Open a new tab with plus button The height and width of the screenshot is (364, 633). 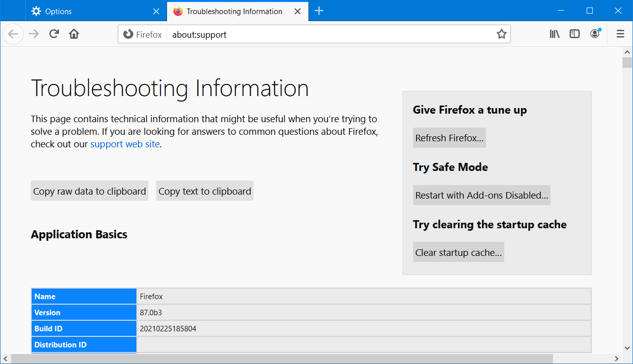(319, 11)
